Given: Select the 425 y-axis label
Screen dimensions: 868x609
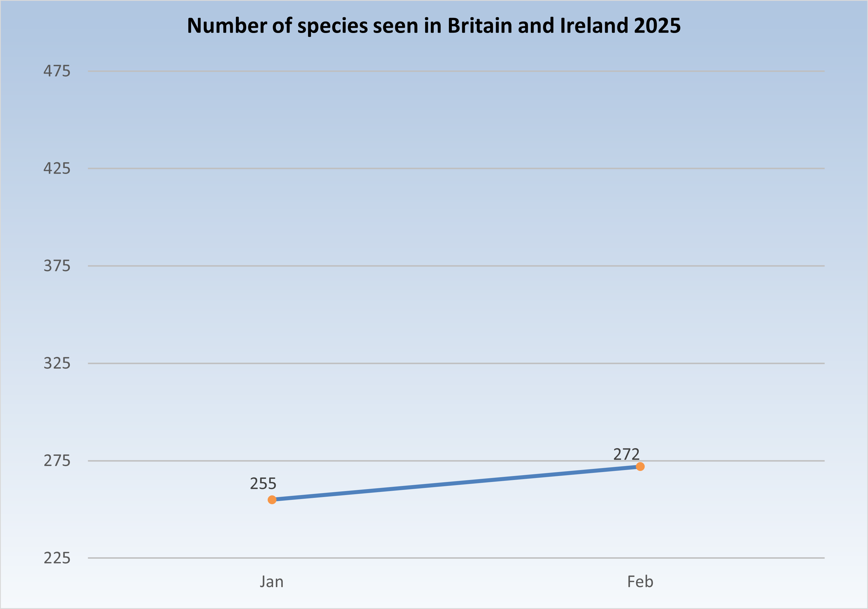Looking at the screenshot, I should (x=57, y=169).
